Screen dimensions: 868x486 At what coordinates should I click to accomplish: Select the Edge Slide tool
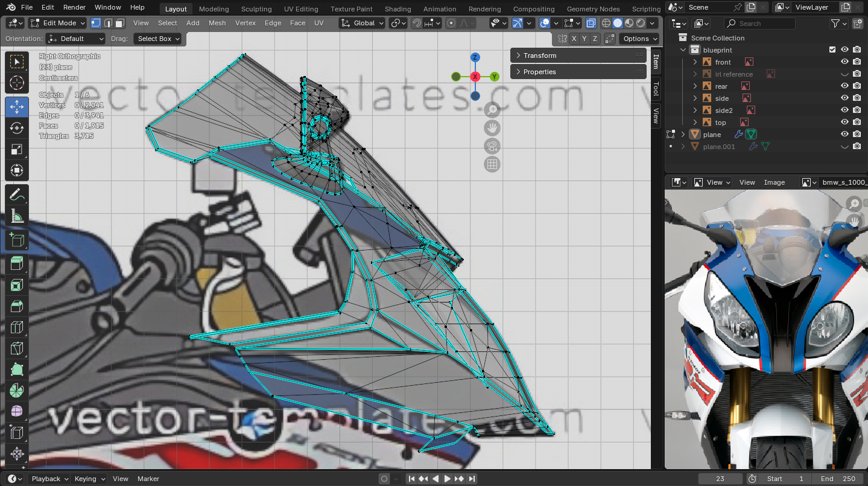pos(17,433)
